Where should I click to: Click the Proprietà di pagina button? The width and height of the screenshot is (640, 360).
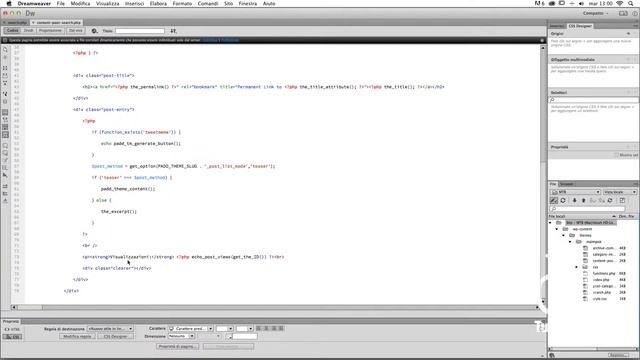pos(178,347)
